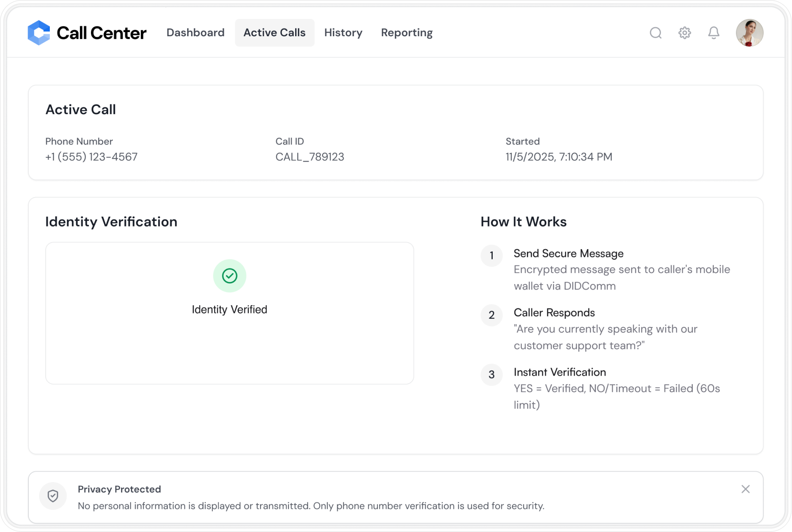Open the History tab
The width and height of the screenshot is (792, 532).
point(343,33)
